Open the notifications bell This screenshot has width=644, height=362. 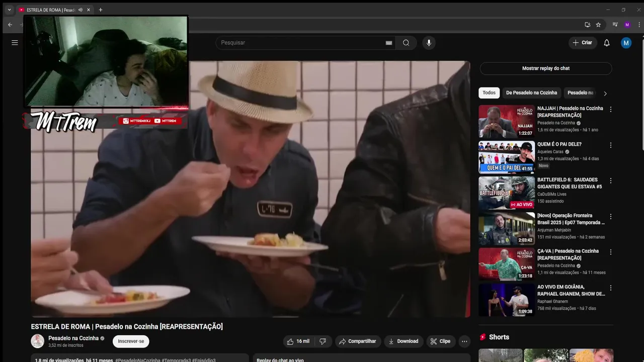607,43
